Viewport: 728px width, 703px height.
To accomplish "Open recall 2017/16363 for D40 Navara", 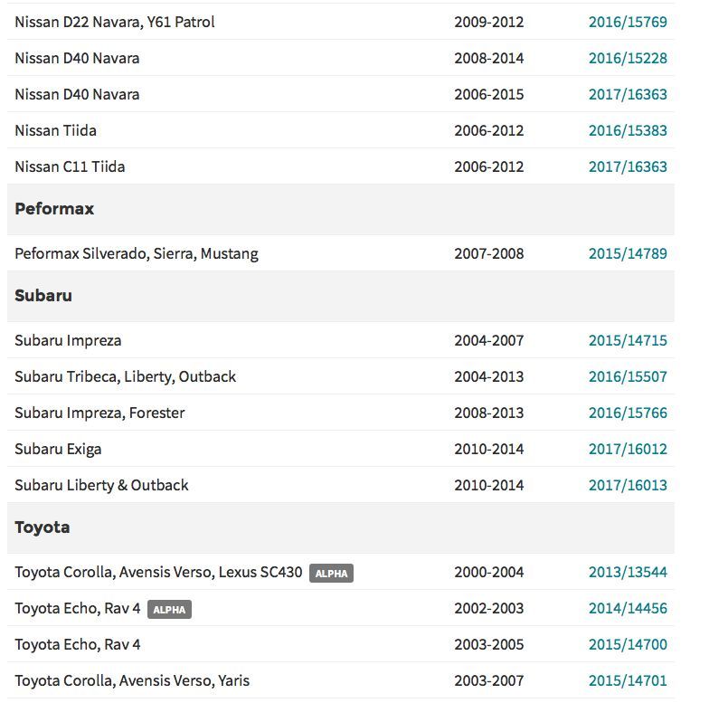I will click(628, 94).
